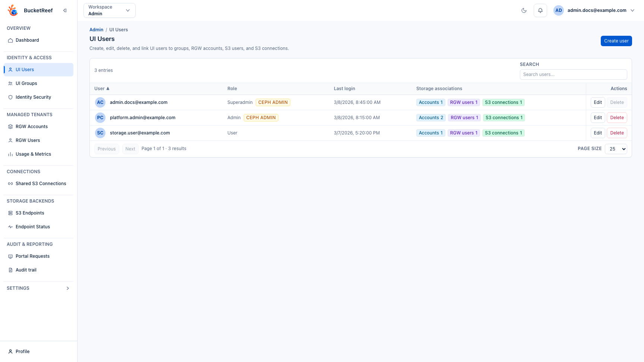Screen dimensions: 644x362
Task: Click the 3/8/2026, 8:45:00 AM last login
Action: coord(357,102)
